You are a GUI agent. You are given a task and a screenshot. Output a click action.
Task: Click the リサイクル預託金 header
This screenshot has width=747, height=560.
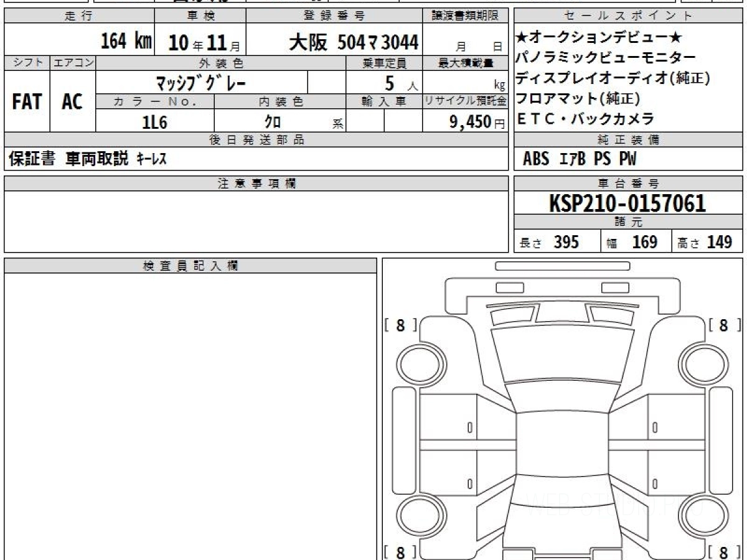tap(466, 101)
